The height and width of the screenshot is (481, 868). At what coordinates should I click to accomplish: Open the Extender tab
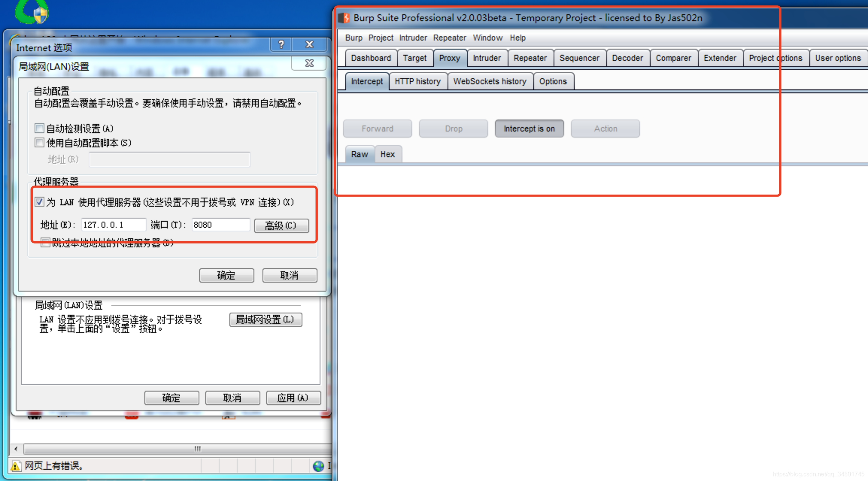pos(720,58)
